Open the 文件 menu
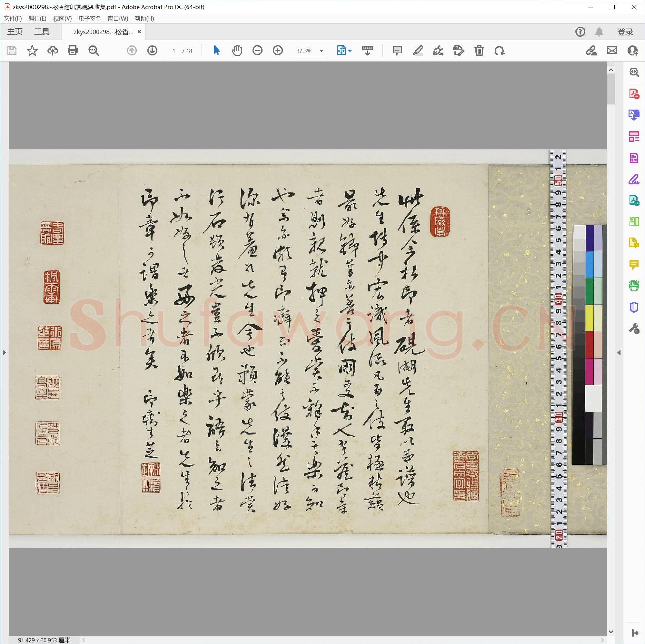This screenshot has width=645, height=644. [13, 19]
